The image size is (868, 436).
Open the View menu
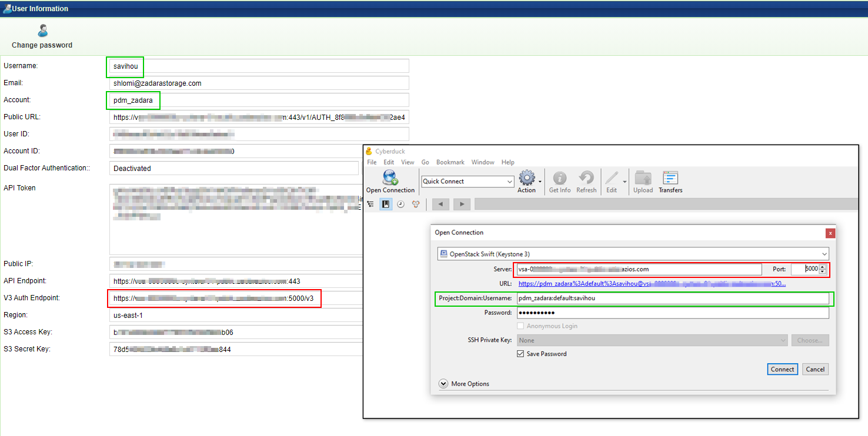point(408,162)
